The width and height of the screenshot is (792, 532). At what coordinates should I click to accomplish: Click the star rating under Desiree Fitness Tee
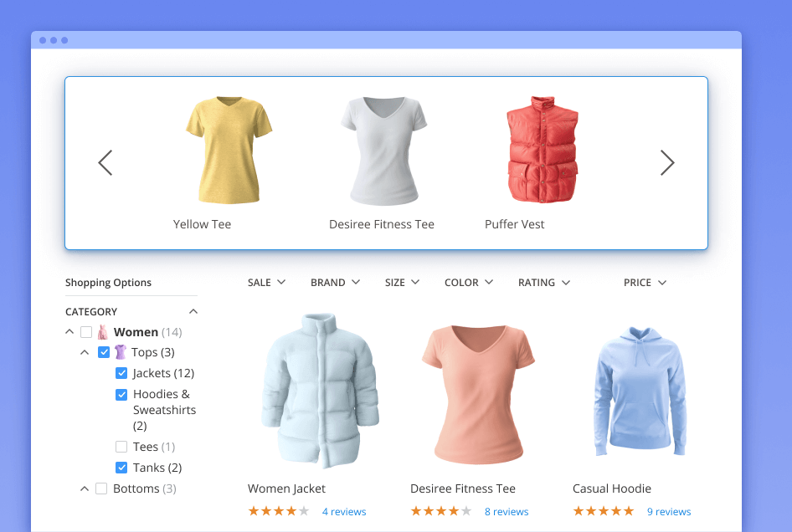click(x=440, y=511)
